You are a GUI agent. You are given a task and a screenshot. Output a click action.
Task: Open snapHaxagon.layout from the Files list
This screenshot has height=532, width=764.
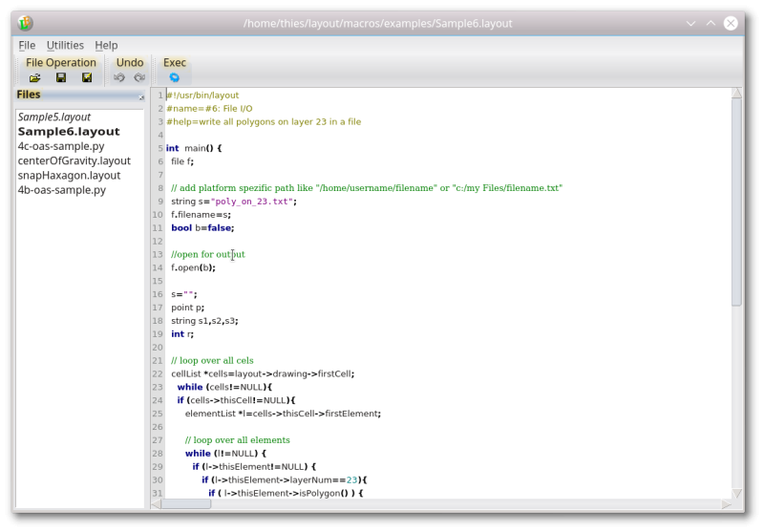click(x=69, y=176)
